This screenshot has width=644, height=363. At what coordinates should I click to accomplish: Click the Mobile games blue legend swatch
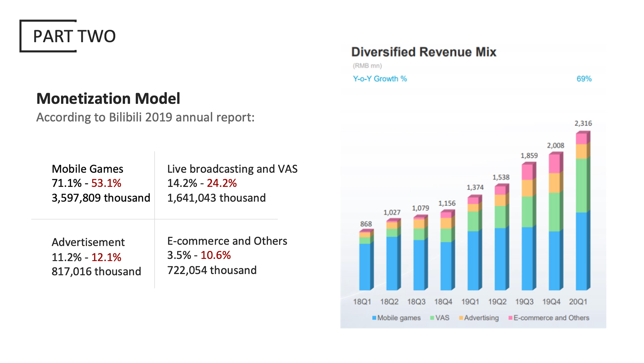click(374, 318)
